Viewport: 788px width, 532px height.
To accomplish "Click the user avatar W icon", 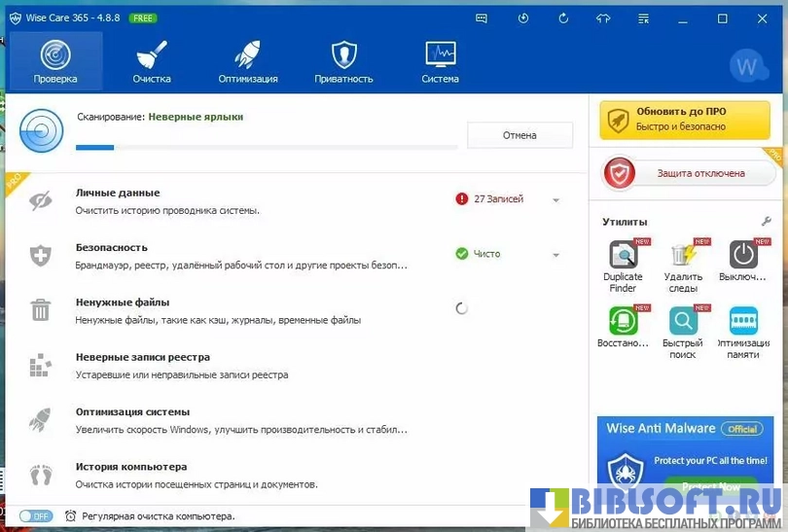I will (x=746, y=66).
